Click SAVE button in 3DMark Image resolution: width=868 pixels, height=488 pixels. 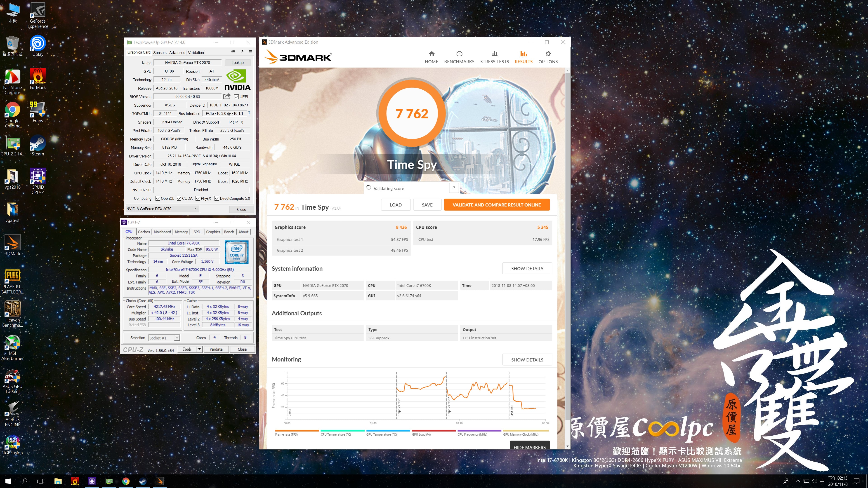[x=427, y=205]
